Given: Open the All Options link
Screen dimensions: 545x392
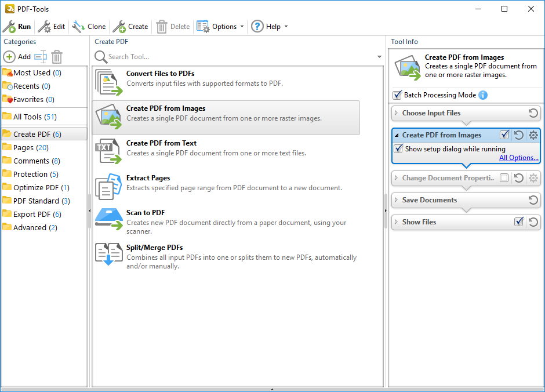Looking at the screenshot, I should coord(519,158).
